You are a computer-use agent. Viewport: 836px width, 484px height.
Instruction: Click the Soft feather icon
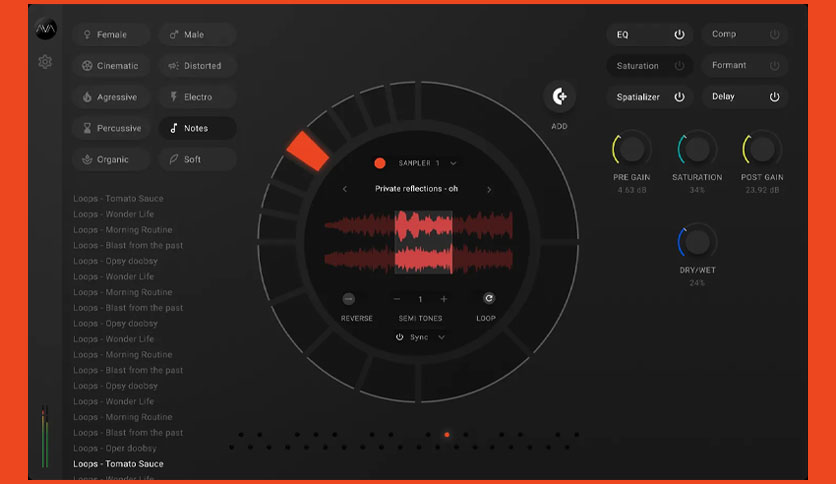click(174, 159)
